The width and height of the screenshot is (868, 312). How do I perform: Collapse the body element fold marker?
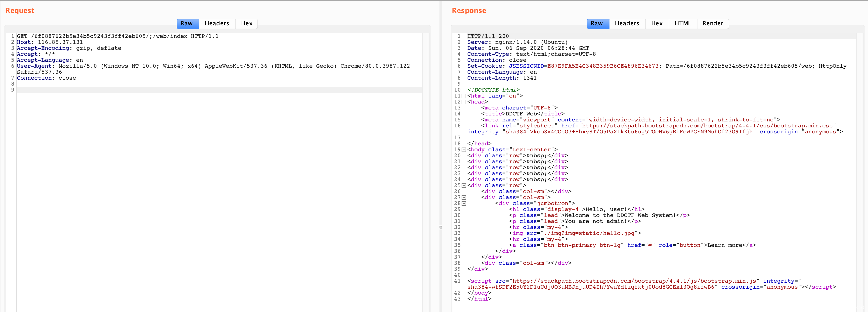click(464, 150)
